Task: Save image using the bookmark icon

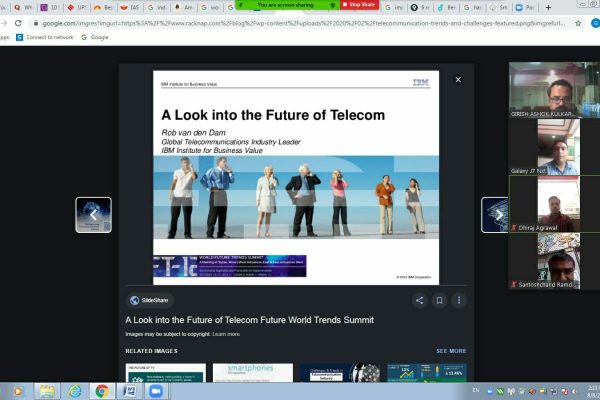Action: [440, 300]
